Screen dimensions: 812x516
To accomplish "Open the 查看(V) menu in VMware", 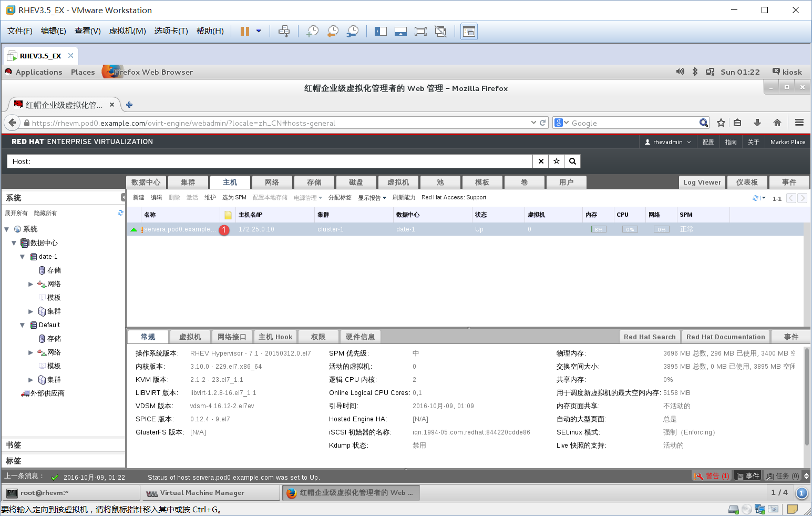I will [87, 31].
